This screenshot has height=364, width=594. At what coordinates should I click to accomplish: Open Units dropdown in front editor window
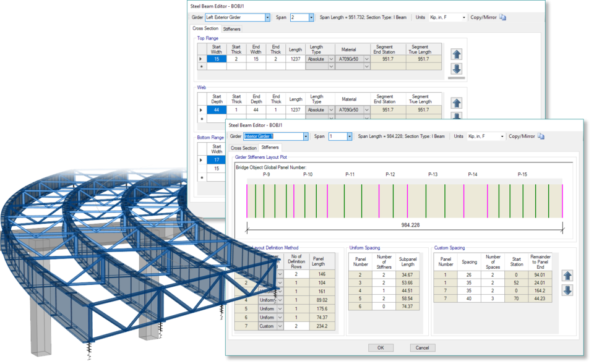[x=502, y=136]
